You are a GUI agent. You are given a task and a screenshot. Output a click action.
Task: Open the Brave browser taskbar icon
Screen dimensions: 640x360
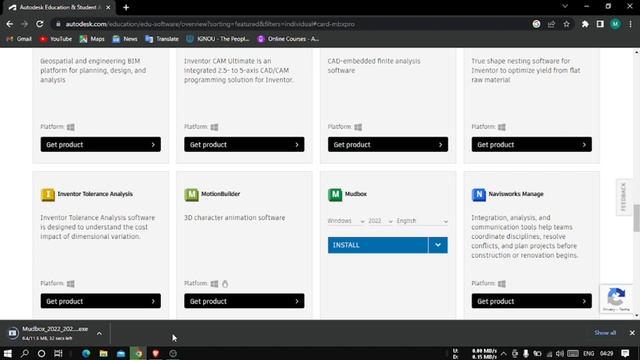coord(156,353)
